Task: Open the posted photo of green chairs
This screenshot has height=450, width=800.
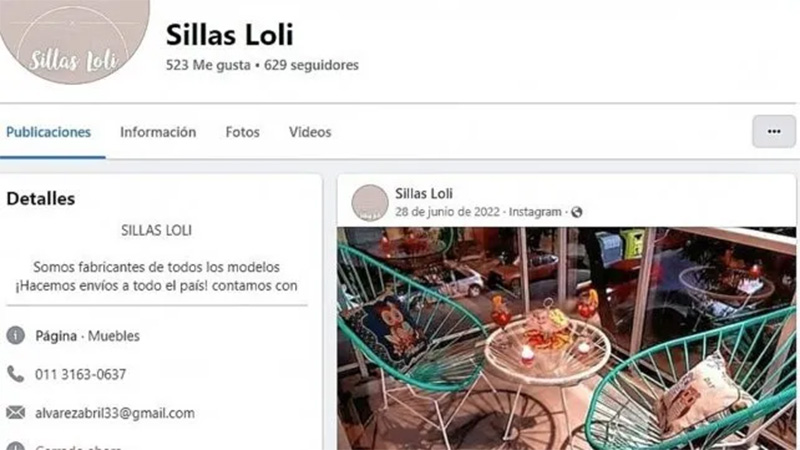Action: (x=566, y=338)
